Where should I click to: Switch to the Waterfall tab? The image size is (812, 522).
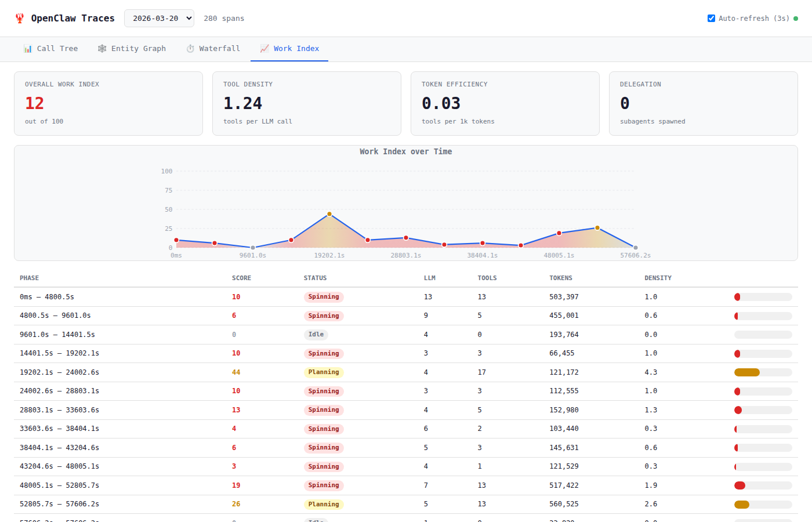pyautogui.click(x=213, y=49)
